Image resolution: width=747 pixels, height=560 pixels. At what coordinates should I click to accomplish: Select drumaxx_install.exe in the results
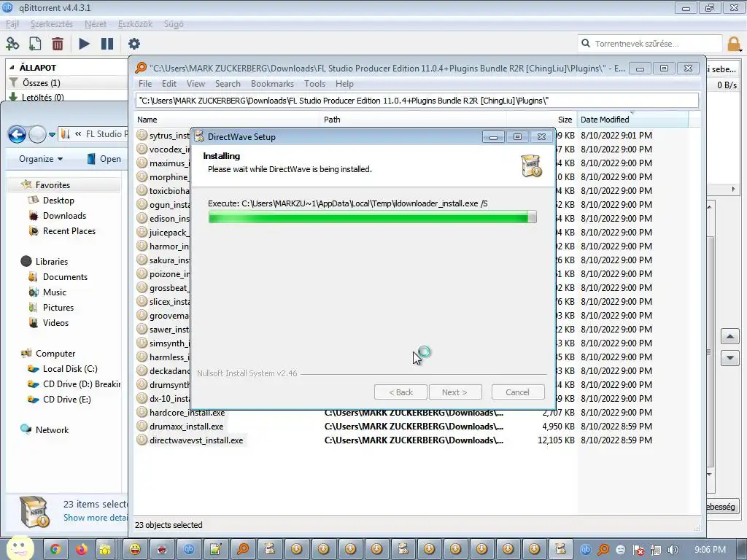pyautogui.click(x=186, y=426)
